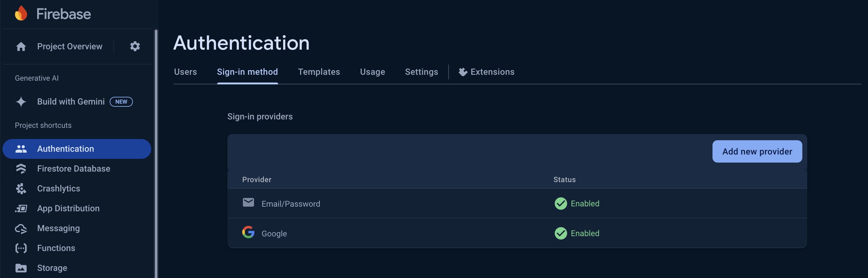Go to the Usage tab
Viewport: 868px width, 278px height.
point(372,72)
